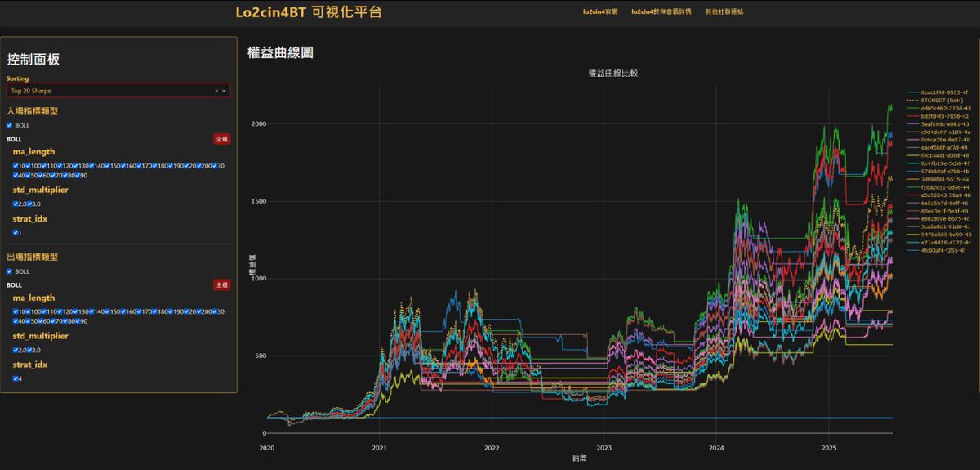Click the 權益曲線比較 chart title
980x470 pixels.
click(612, 73)
